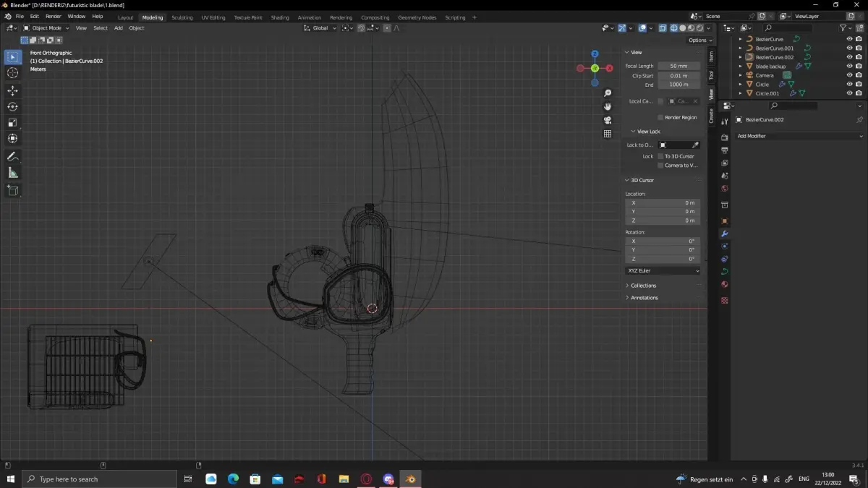Open the viewport Add menu
The width and height of the screenshot is (868, 488).
point(119,28)
